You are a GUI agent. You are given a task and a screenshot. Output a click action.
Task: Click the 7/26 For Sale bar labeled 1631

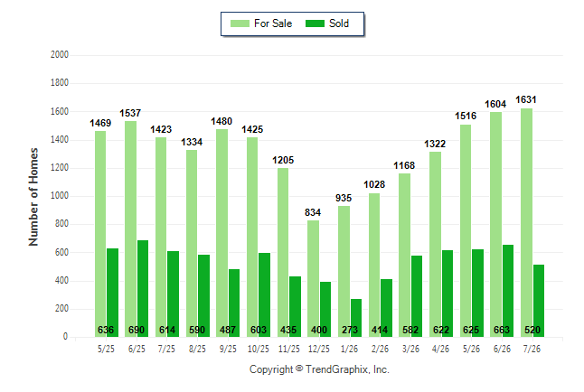point(526,222)
